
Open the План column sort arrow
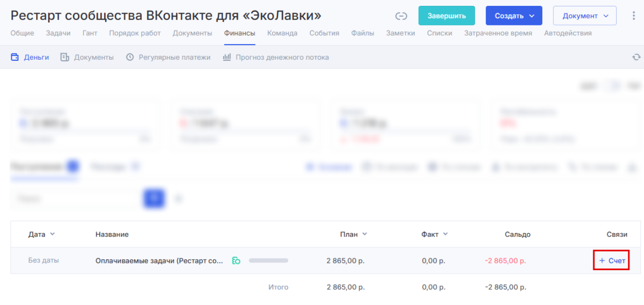coord(365,234)
